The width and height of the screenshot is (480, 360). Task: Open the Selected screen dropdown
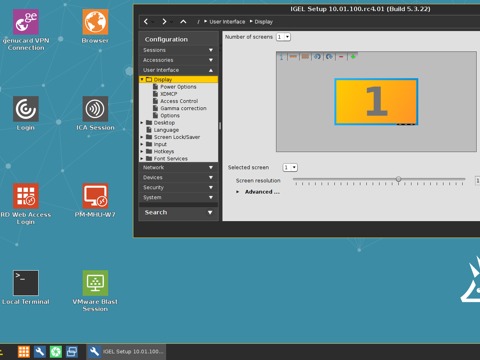click(x=290, y=167)
